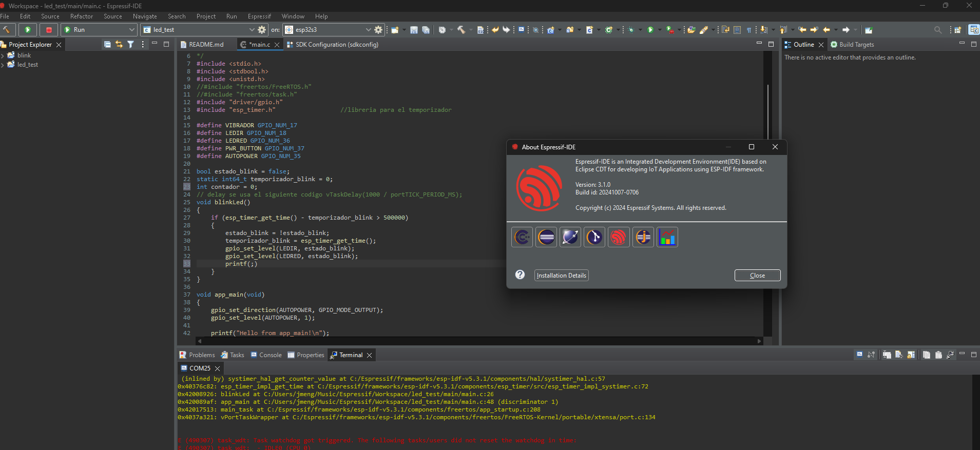Edit the esp32s3 target with its gear icon

(x=378, y=30)
